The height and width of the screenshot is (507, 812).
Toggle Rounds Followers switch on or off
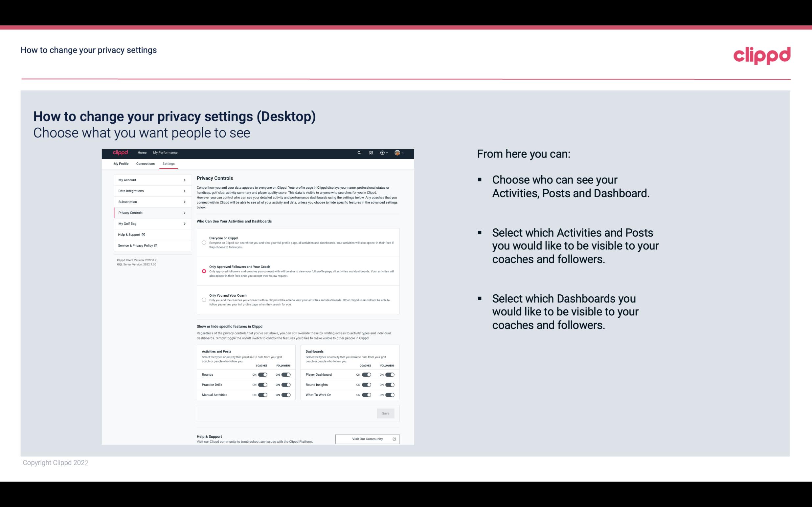[286, 374]
